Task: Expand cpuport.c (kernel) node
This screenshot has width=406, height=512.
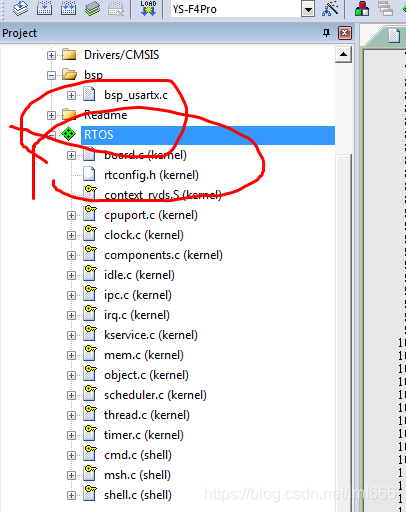Action: [71, 215]
